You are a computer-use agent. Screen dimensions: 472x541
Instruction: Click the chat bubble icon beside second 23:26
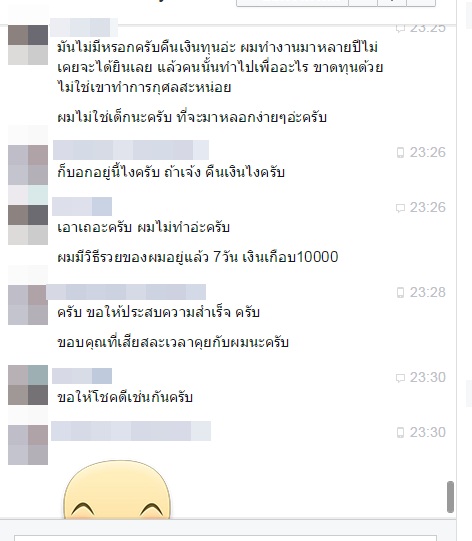coord(400,208)
